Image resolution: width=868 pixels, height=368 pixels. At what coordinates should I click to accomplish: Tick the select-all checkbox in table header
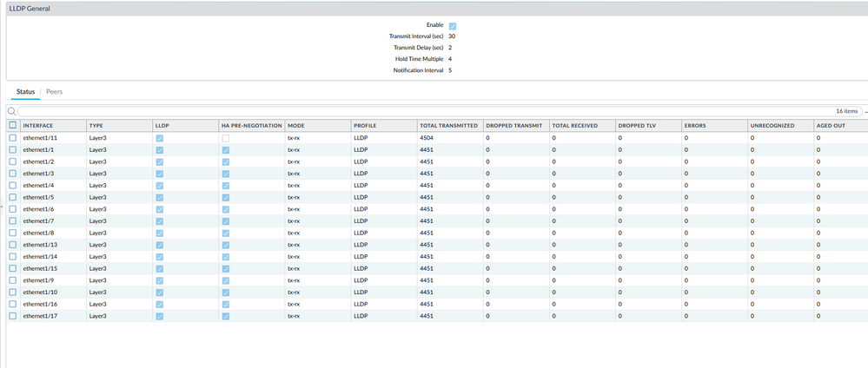(12, 125)
